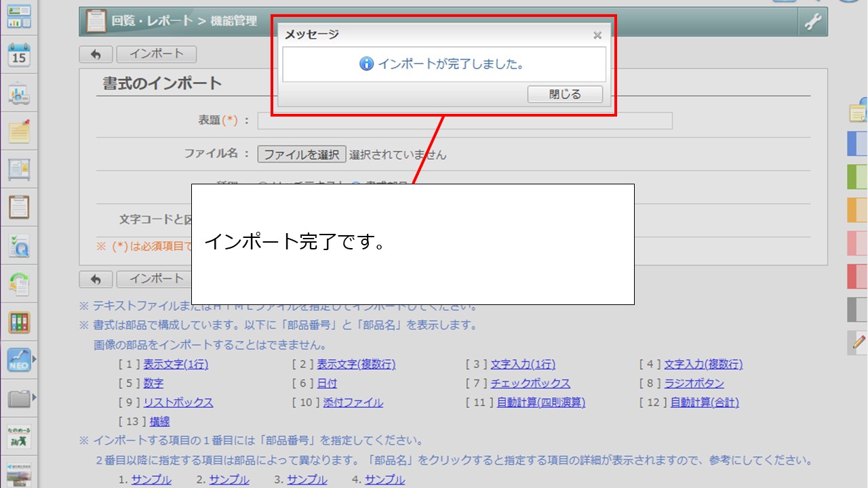Close the メッセージ dialog with X

point(597,35)
